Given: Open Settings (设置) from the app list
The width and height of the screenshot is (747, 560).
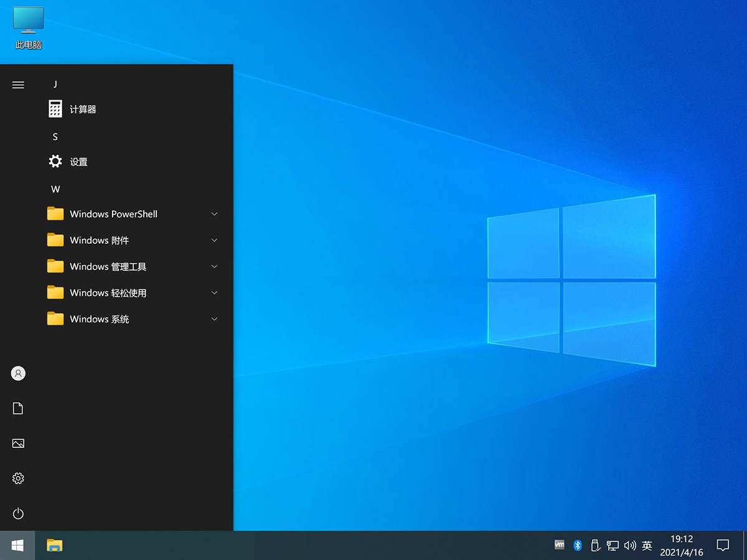Looking at the screenshot, I should coord(78,162).
